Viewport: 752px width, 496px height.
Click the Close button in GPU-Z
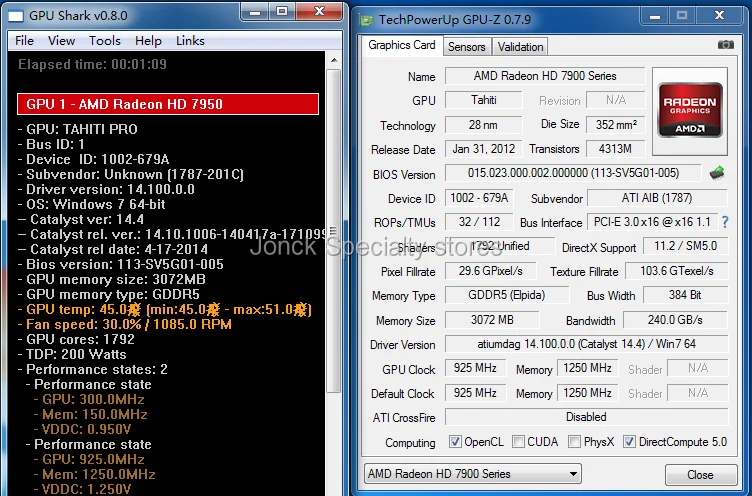click(700, 475)
